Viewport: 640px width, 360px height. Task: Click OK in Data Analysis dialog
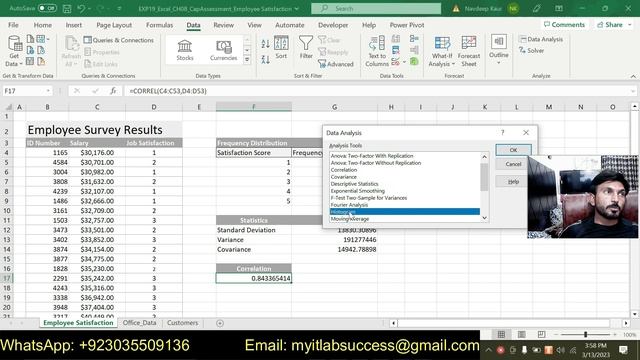tap(513, 150)
